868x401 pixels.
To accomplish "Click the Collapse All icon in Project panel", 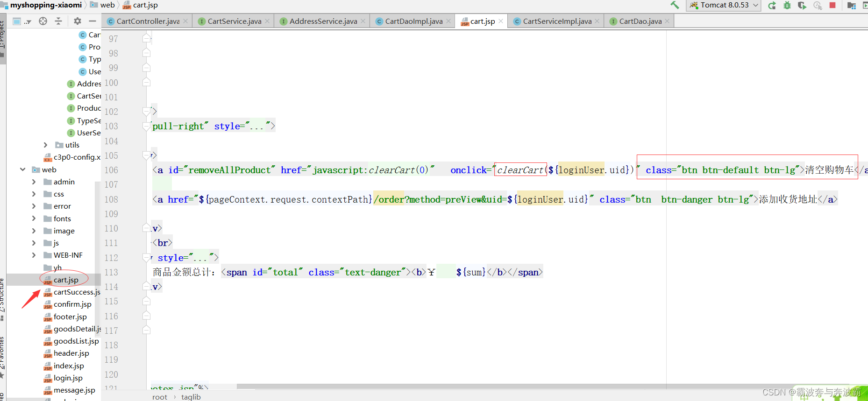I will tap(58, 21).
